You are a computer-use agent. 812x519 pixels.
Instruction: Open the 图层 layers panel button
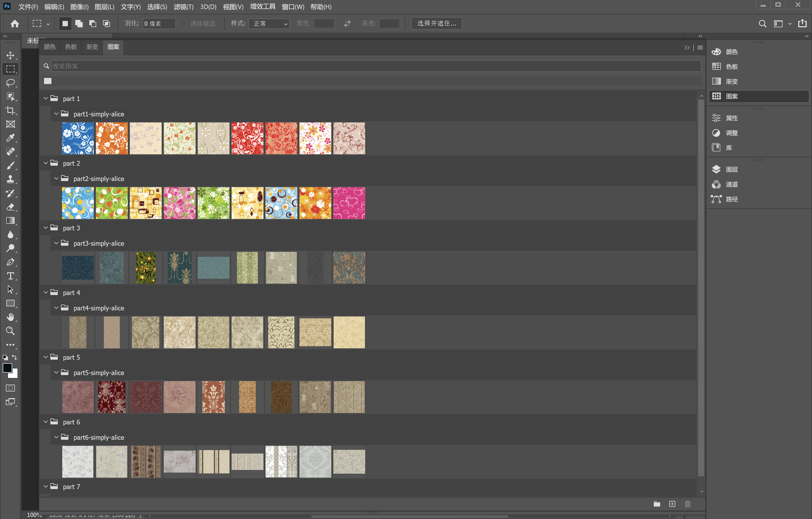click(731, 169)
